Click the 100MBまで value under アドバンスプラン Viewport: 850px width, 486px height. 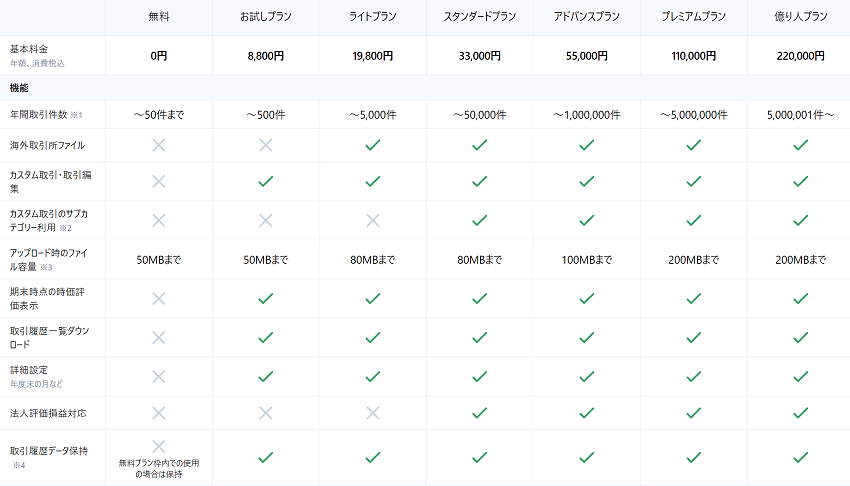pos(586,260)
